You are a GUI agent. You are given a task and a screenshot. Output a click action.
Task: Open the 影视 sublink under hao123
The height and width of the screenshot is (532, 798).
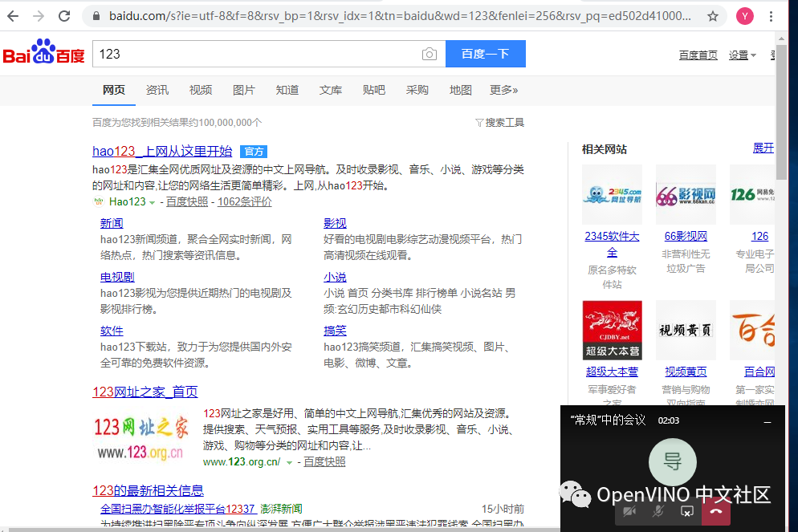point(335,223)
